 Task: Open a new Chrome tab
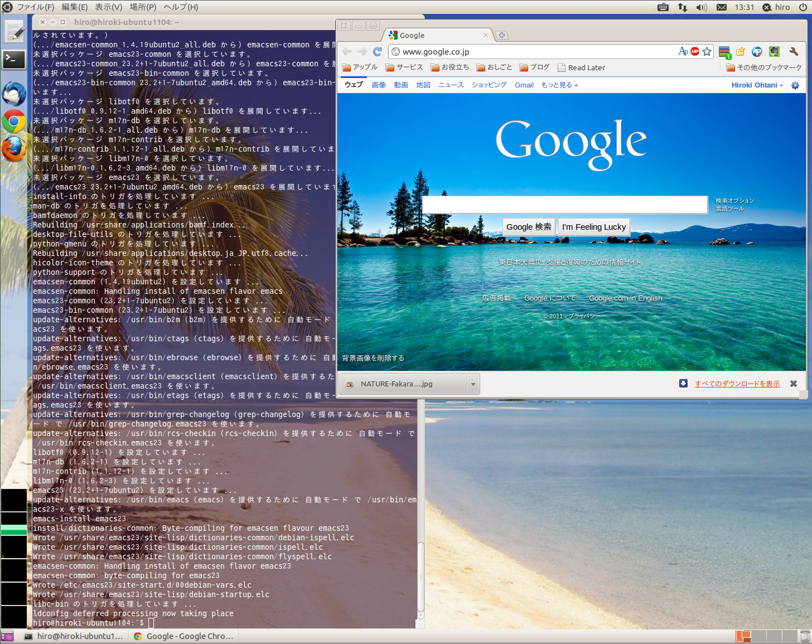click(x=502, y=35)
